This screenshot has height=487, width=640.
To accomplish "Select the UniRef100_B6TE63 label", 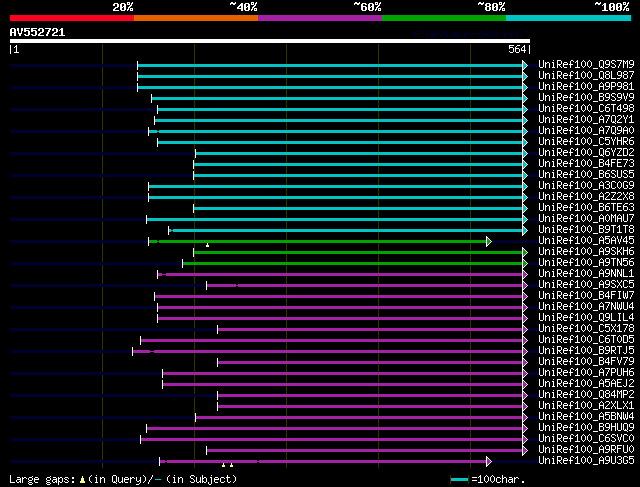I will 586,208.
